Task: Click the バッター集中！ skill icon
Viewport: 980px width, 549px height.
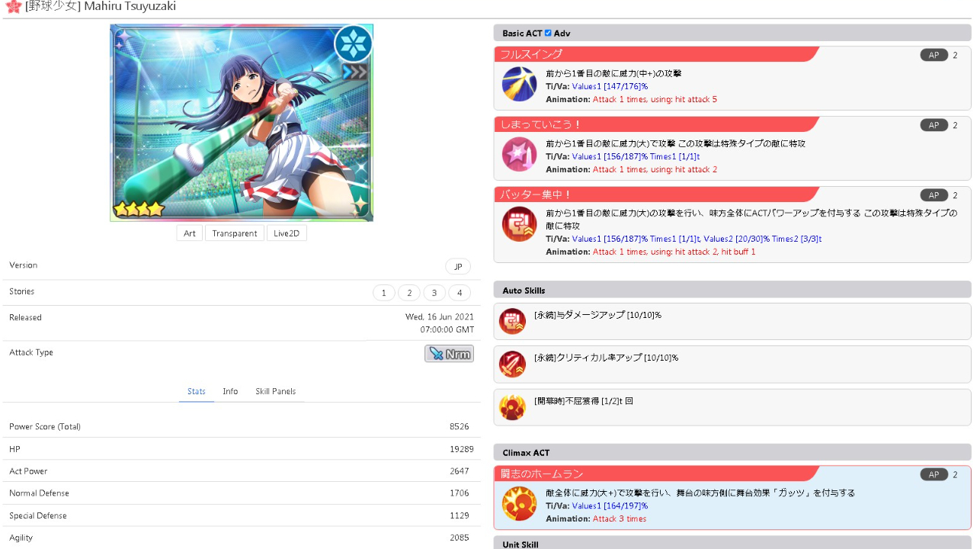Action: [x=519, y=224]
